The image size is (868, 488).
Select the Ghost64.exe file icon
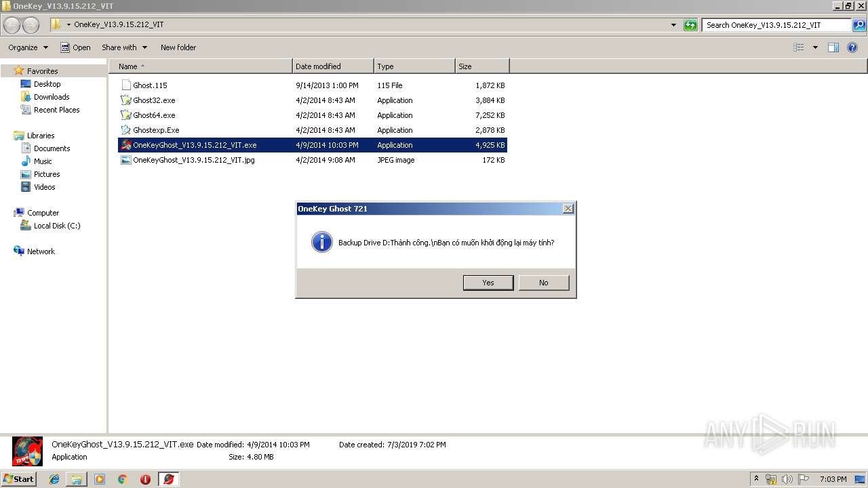point(126,115)
